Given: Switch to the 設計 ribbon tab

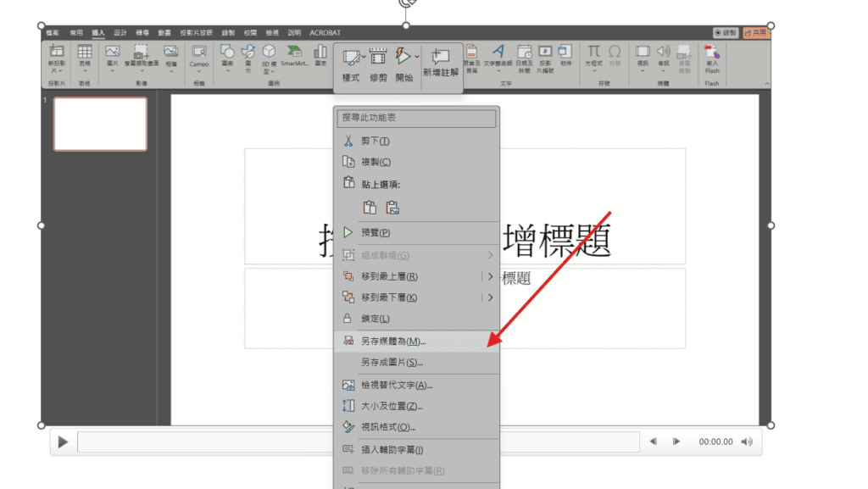Looking at the screenshot, I should [120, 32].
